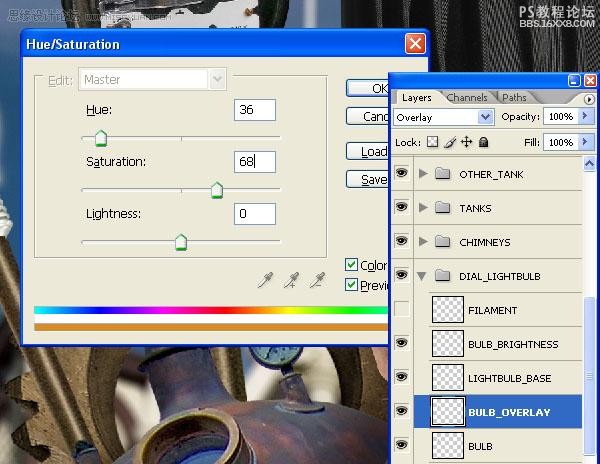The image size is (600, 464).
Task: Enable lock position move icon
Action: point(466,142)
